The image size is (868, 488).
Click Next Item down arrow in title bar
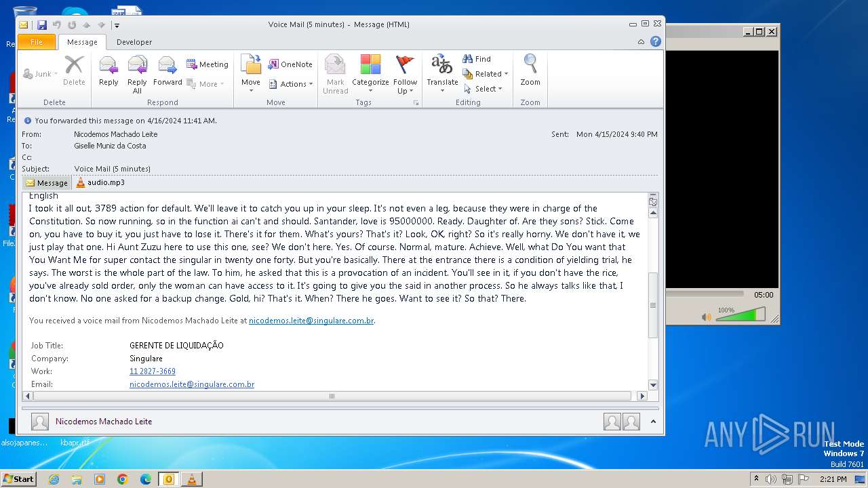[102, 25]
